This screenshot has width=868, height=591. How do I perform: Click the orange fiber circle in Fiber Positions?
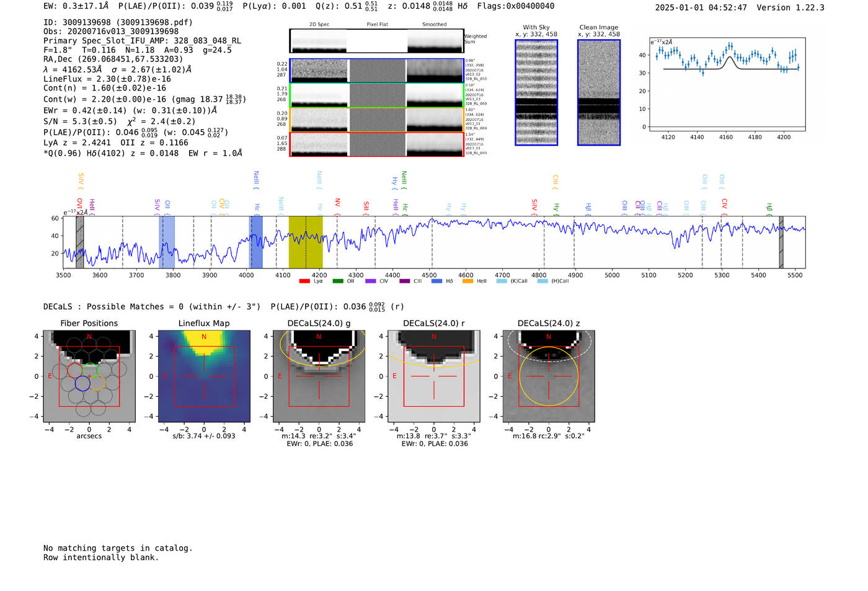coord(97,383)
